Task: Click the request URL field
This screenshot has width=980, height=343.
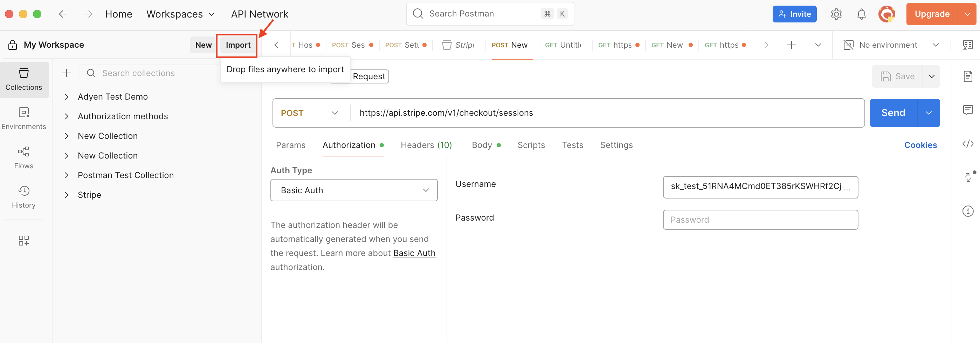Action: click(607, 113)
